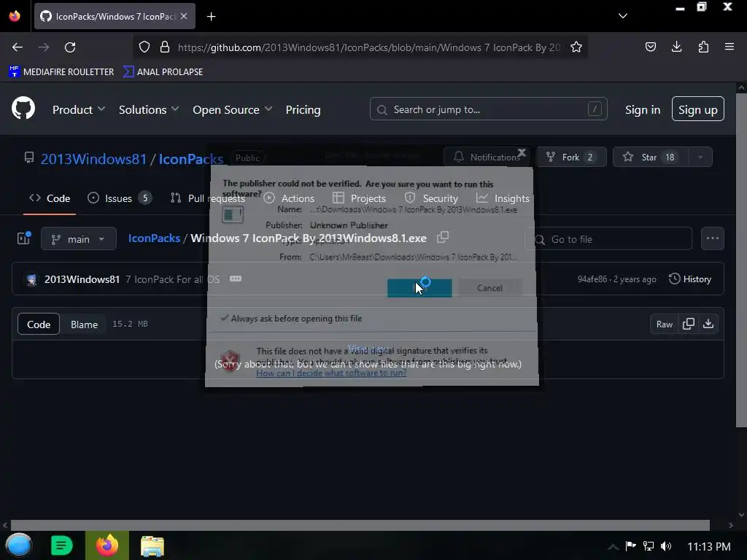Image resolution: width=747 pixels, height=560 pixels.
Task: Click the taskbar clock 11:13 PM
Action: point(709,546)
